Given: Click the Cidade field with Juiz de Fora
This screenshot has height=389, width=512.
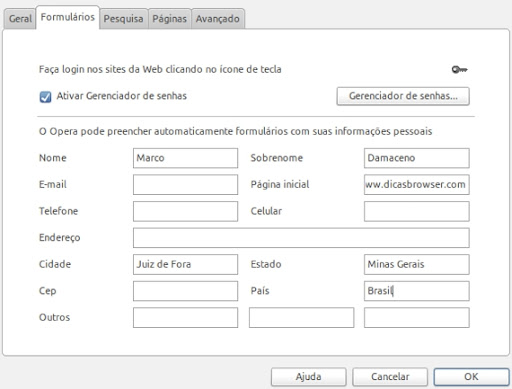Looking at the screenshot, I should tap(185, 264).
